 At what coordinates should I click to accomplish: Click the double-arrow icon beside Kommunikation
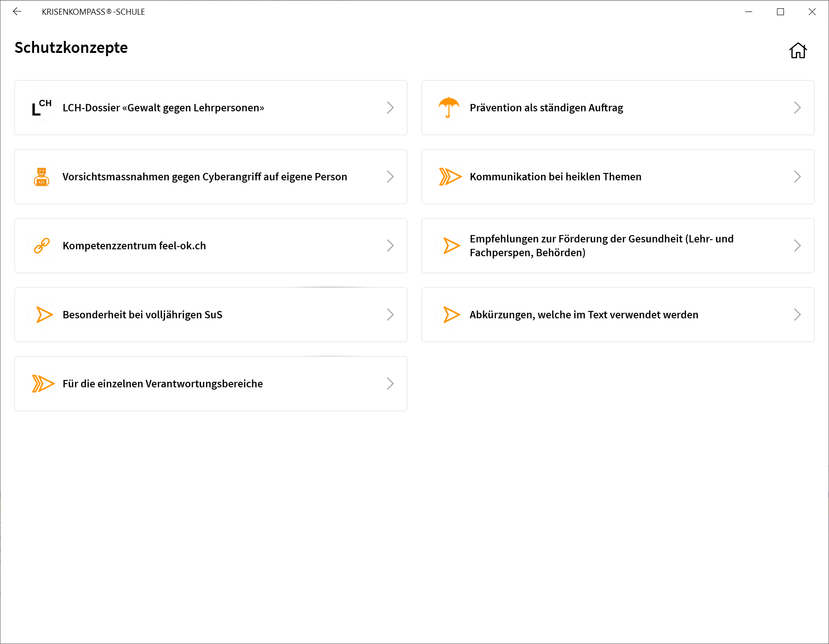(x=449, y=177)
